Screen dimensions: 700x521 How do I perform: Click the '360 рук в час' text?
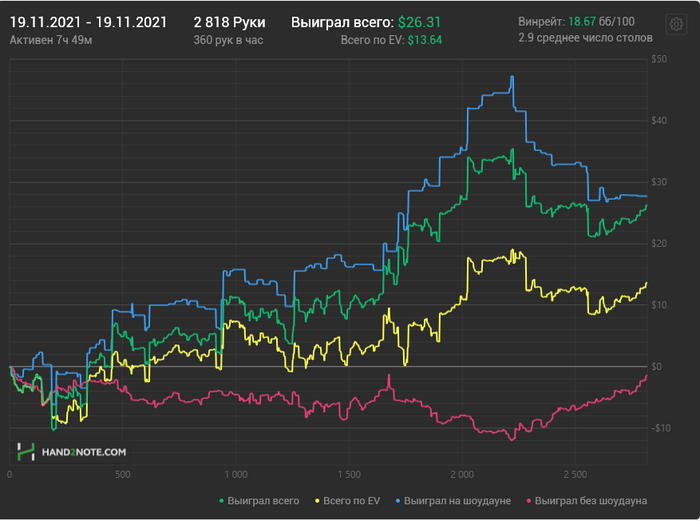(x=228, y=40)
